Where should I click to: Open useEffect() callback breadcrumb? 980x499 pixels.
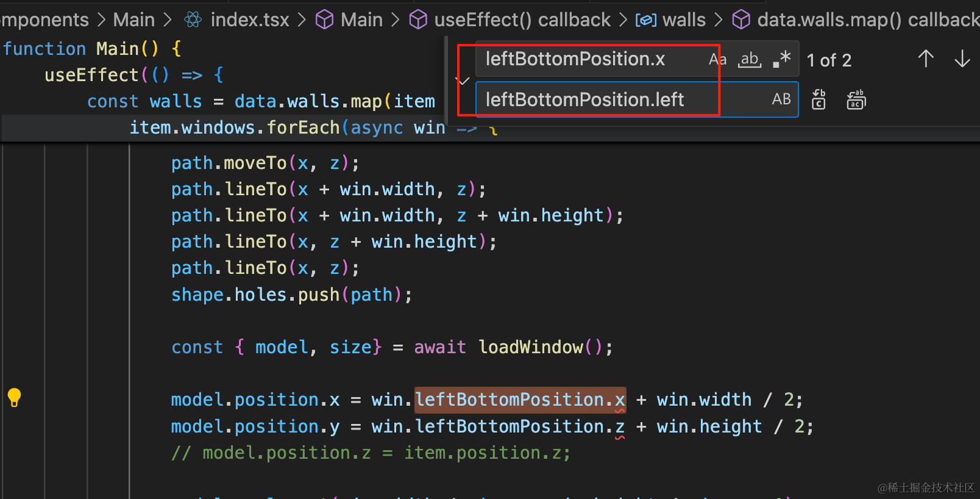tap(522, 20)
